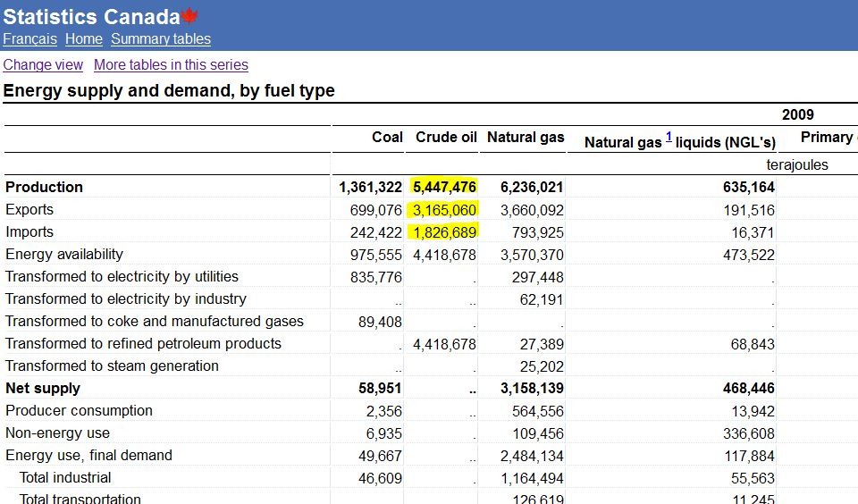
Task: Select the Net supply row label
Action: point(43,389)
